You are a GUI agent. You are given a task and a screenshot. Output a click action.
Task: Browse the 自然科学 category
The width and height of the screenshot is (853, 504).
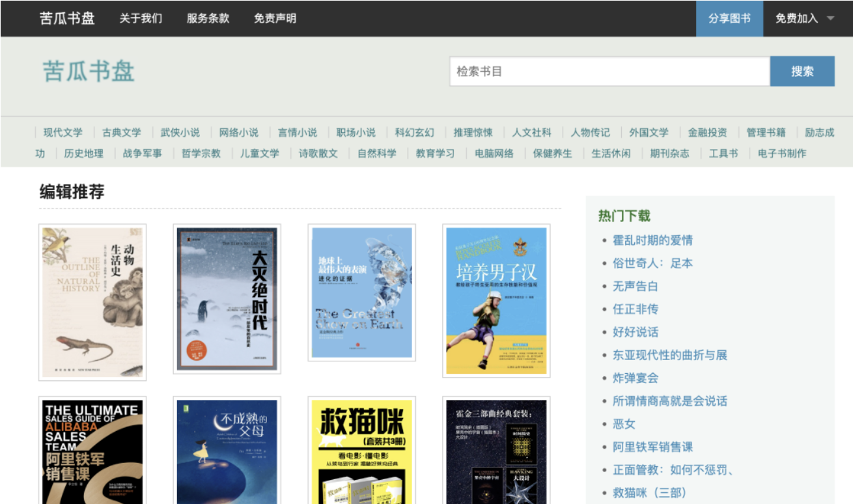pos(377,153)
